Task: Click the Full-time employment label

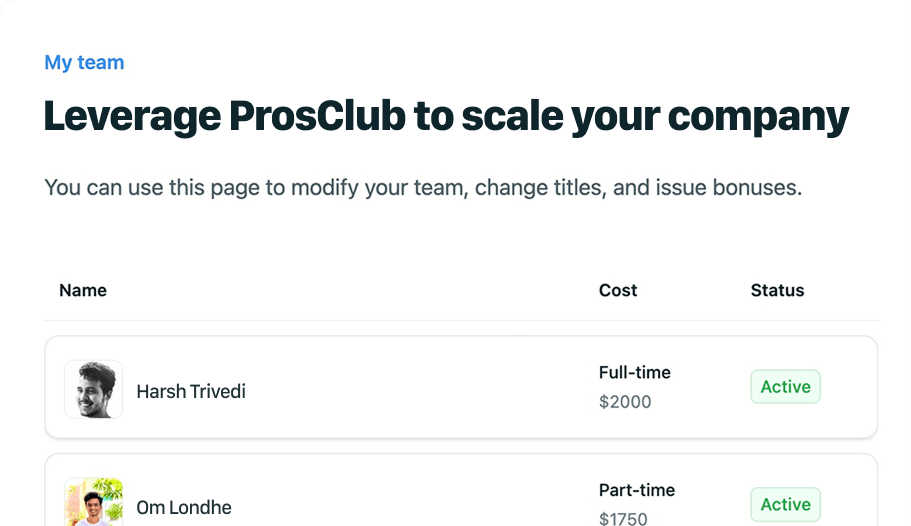Action: click(635, 373)
